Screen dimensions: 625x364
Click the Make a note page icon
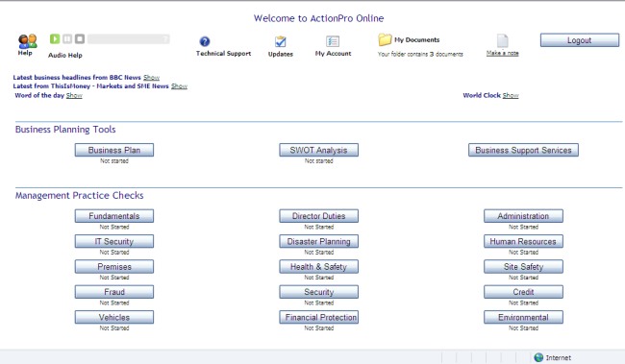502,41
